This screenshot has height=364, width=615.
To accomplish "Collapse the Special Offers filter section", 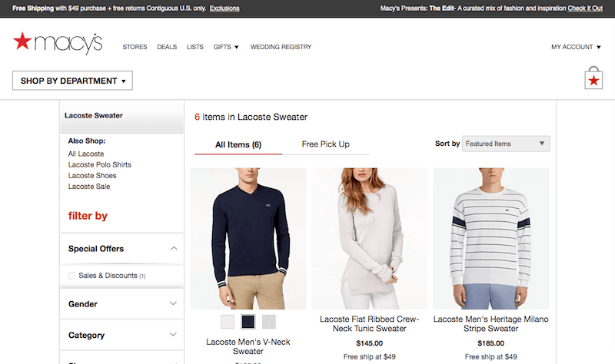I will 121,249.
